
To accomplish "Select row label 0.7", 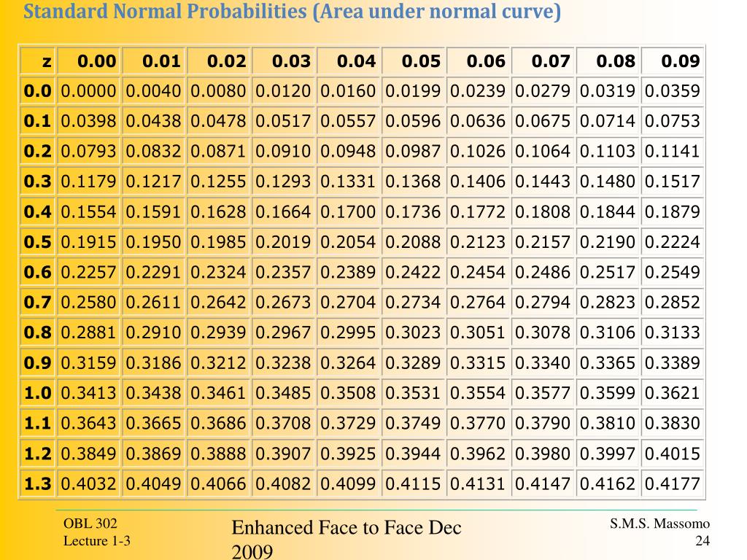I will [x=38, y=303].
